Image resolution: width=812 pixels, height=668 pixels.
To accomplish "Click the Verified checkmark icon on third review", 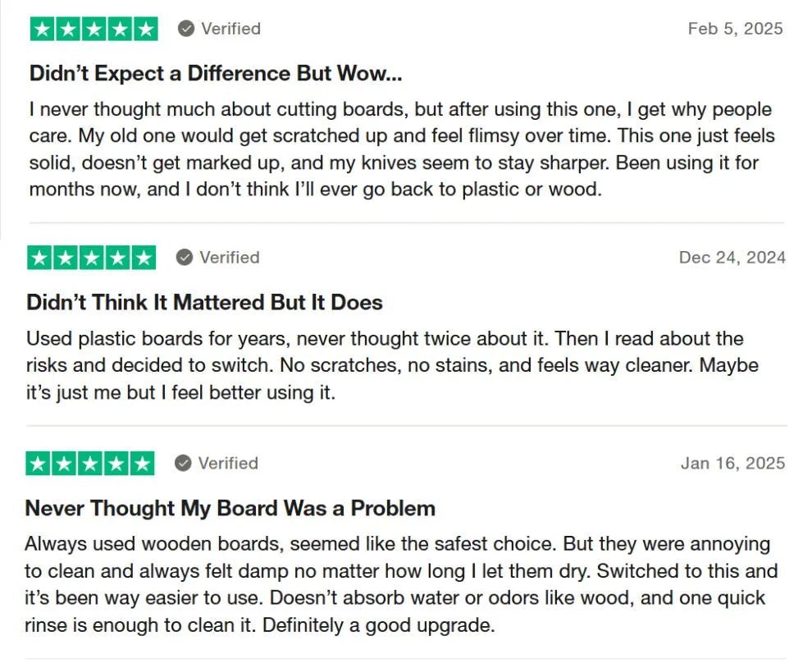I will [x=183, y=463].
